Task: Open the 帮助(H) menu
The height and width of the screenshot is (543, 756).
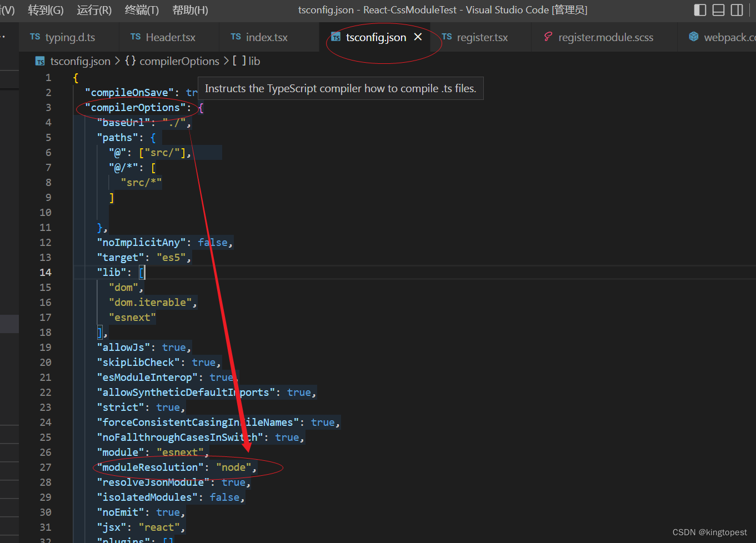Action: [190, 10]
